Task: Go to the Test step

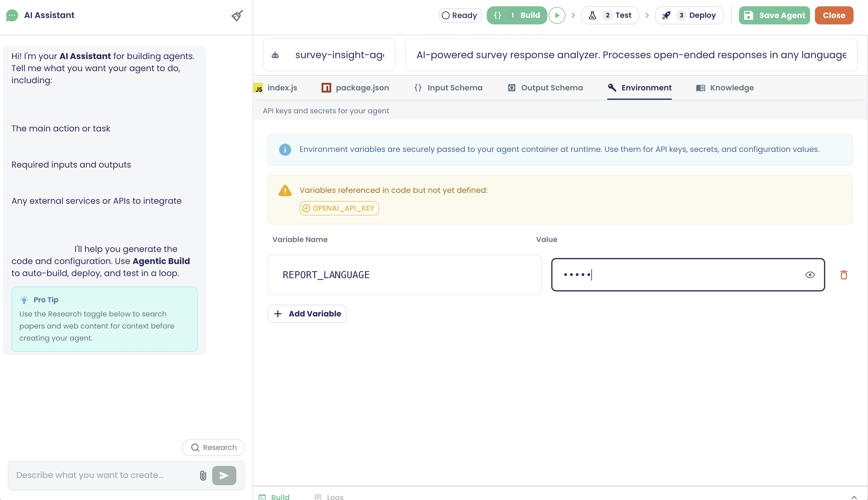Action: coord(610,15)
